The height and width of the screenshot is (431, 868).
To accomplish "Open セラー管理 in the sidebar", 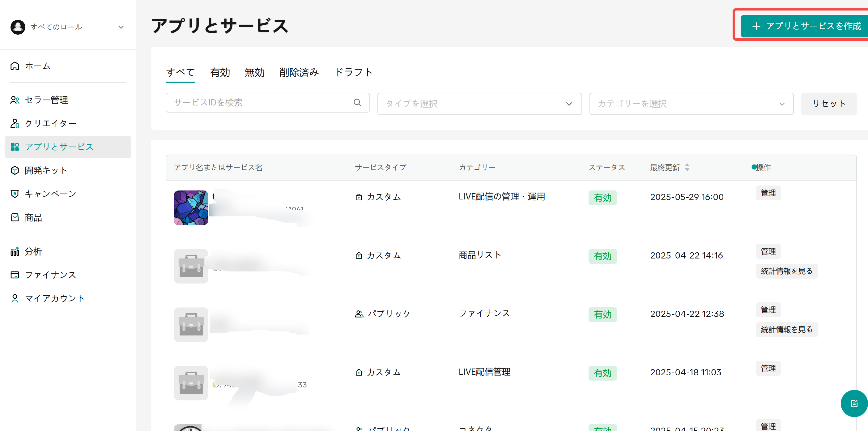I will tap(68, 100).
